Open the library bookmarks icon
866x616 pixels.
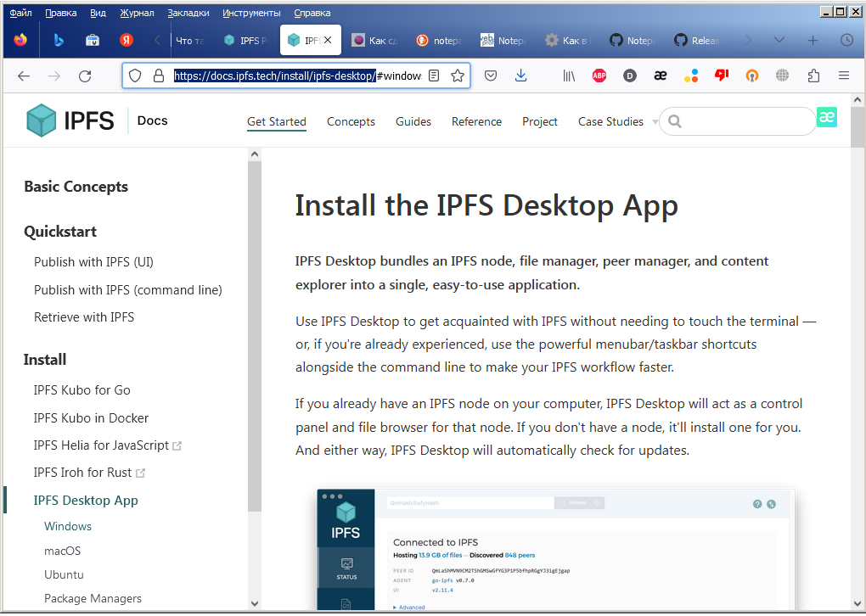tap(569, 76)
